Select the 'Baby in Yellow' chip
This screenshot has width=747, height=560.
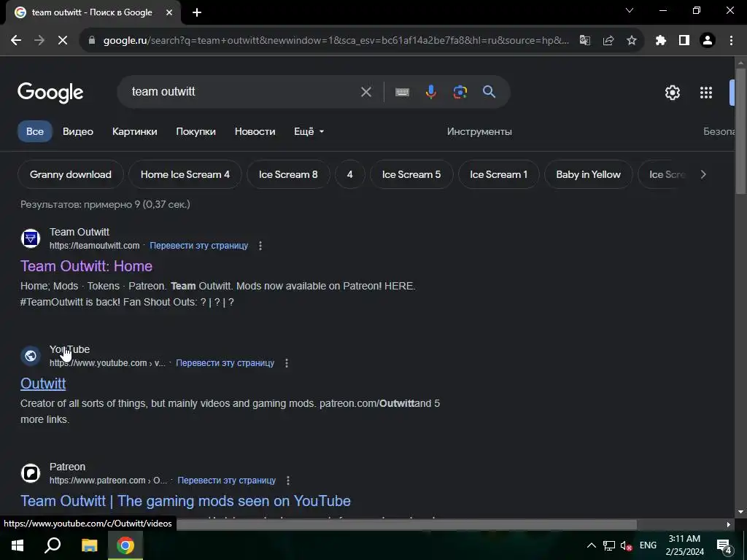588,175
